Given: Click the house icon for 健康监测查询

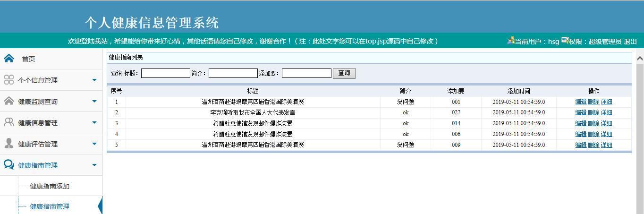Looking at the screenshot, I should click(9, 101).
